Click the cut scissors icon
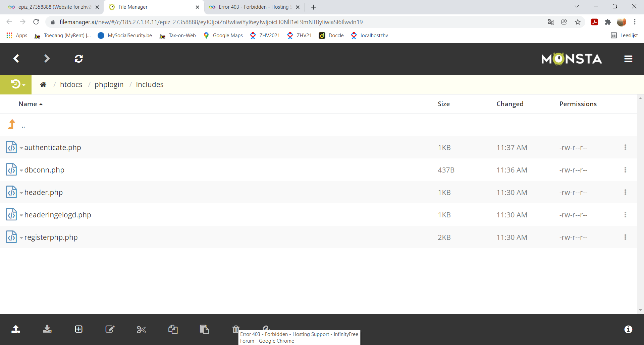The image size is (644, 345). click(x=141, y=330)
